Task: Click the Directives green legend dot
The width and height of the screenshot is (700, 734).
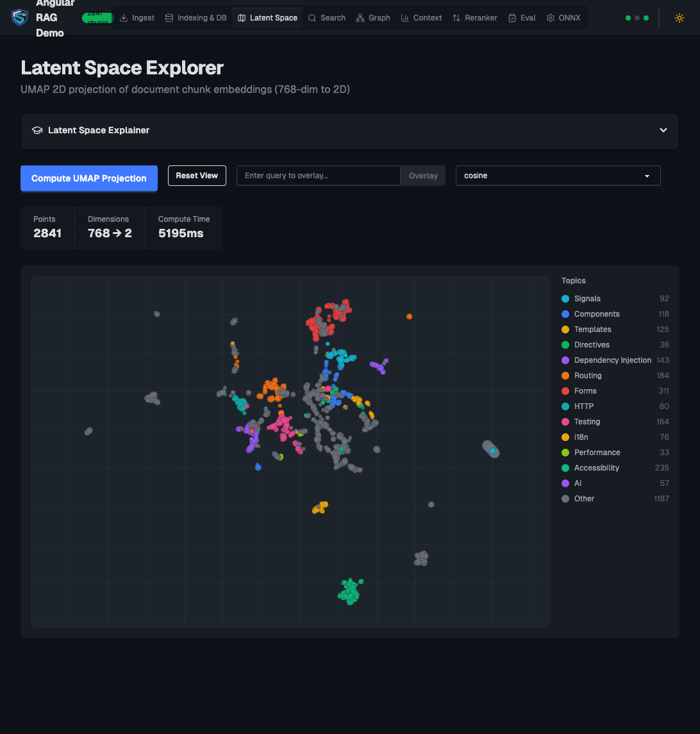Action: [565, 345]
